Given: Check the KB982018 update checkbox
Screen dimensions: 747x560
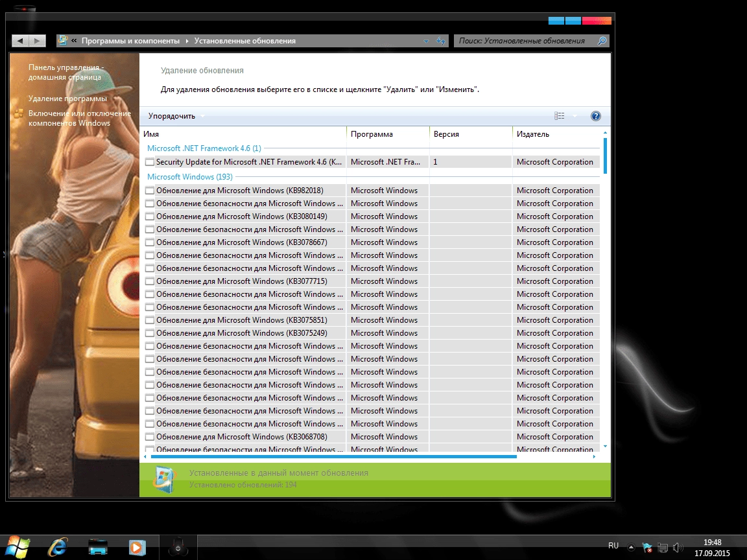Looking at the screenshot, I should pos(150,191).
